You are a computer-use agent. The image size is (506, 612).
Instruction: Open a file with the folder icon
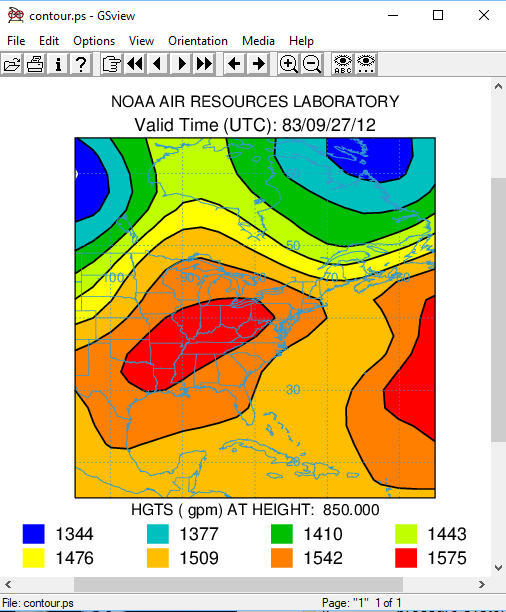pyautogui.click(x=12, y=64)
